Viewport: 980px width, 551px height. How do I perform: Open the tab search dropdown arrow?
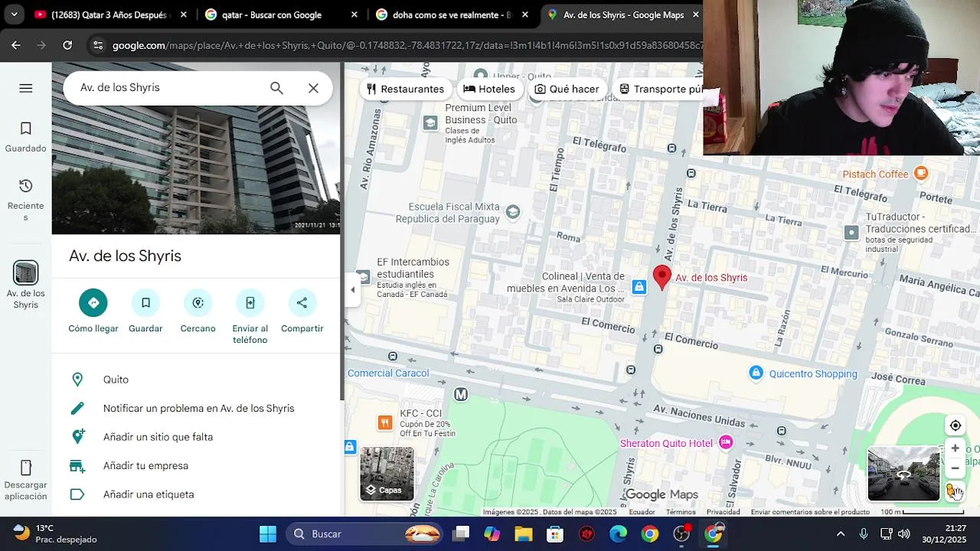pos(14,15)
